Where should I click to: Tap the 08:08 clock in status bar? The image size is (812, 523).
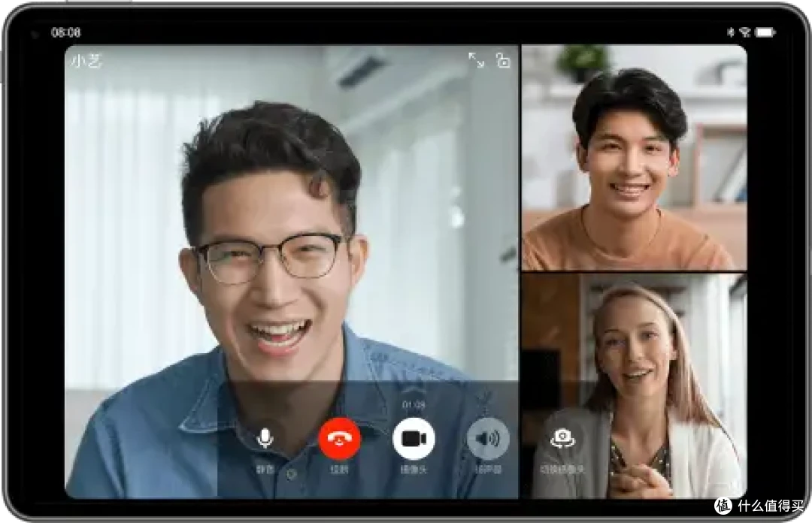[x=65, y=32]
